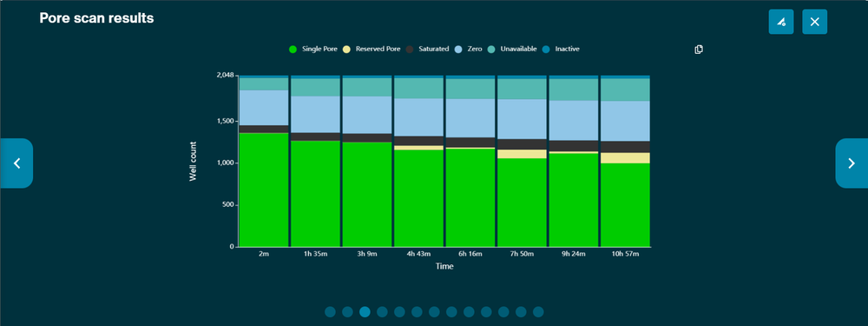Advance to the next graph with right arrow
This screenshot has height=326, width=868.
point(852,163)
